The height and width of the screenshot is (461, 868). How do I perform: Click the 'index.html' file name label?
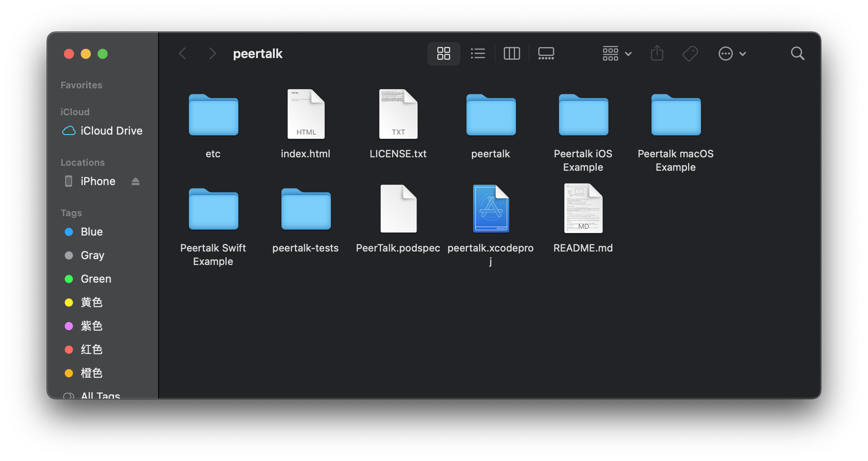point(306,154)
